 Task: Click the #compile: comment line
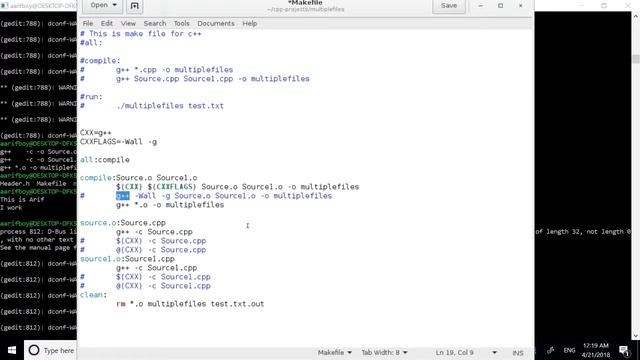100,60
